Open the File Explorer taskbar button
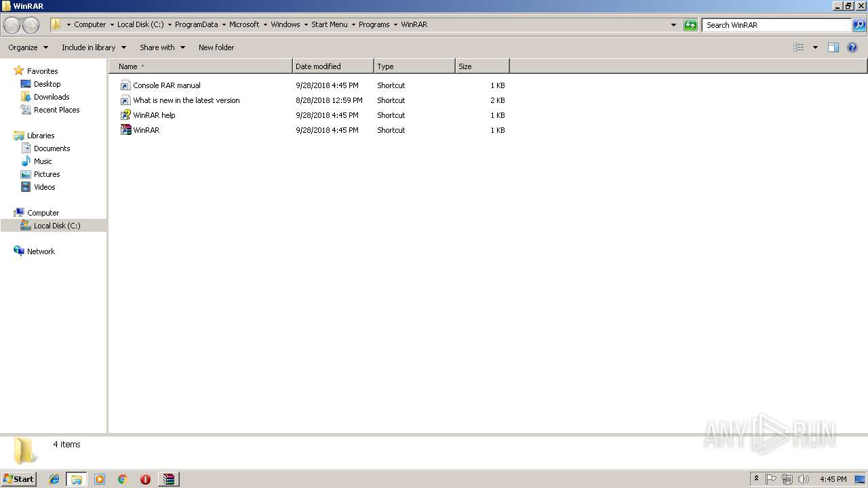Screen dimensions: 868x488 [x=77, y=479]
